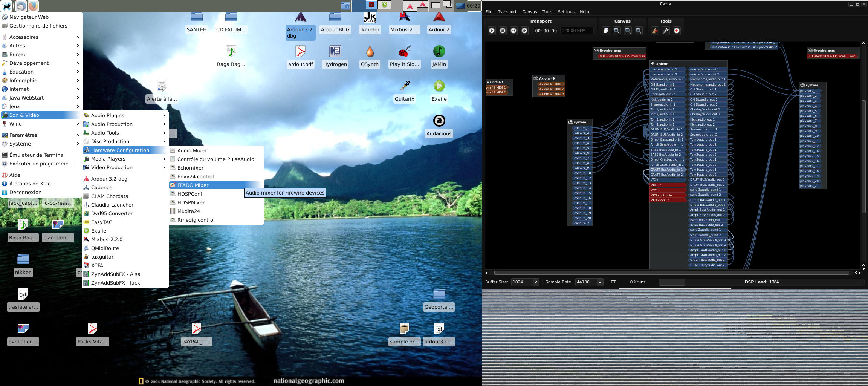Open Thunderbird from the top panel
Screen dimensions: 868x386
point(21,6)
